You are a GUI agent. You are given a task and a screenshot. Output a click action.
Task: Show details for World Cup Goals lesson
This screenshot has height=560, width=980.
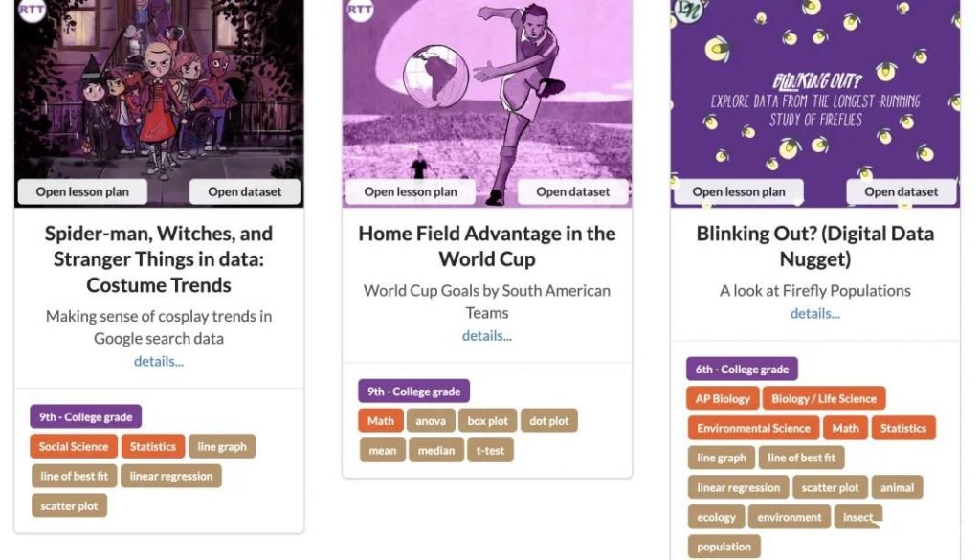tap(487, 336)
